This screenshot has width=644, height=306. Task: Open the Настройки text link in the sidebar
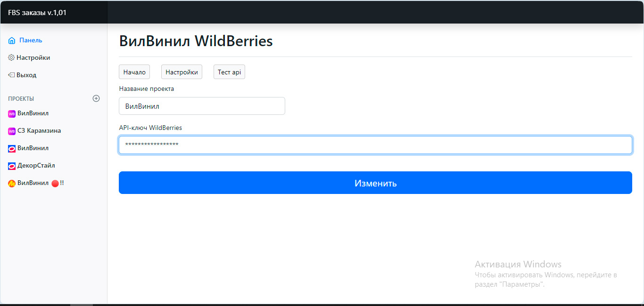(x=33, y=57)
